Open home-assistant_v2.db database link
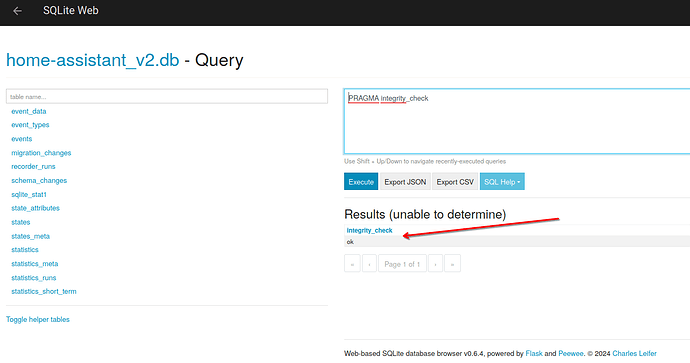 click(93, 60)
